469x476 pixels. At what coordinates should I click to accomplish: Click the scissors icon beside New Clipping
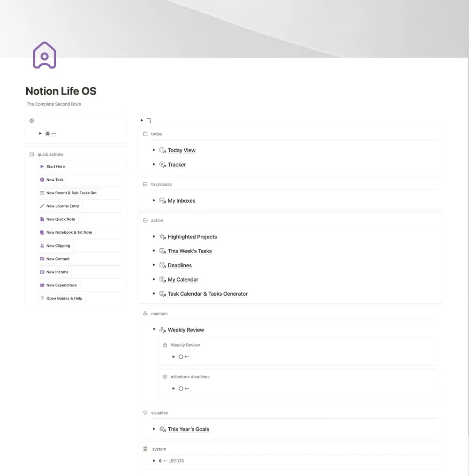pos(41,246)
